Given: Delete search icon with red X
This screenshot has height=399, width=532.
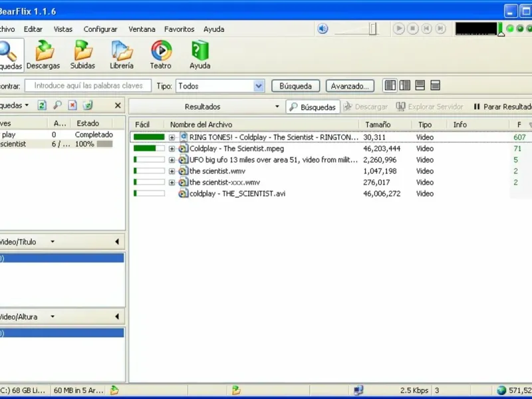Looking at the screenshot, I should (72, 106).
